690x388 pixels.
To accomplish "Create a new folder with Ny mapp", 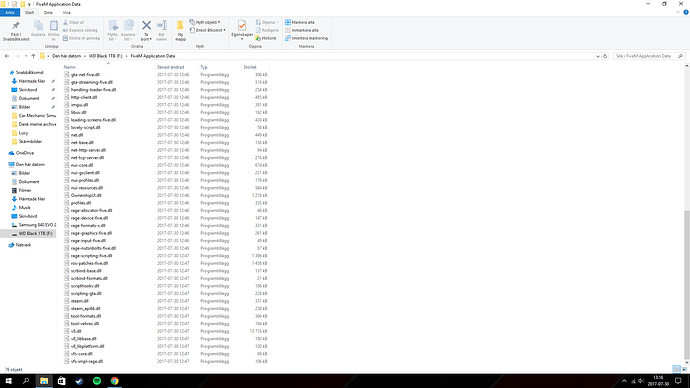I will pos(180,30).
